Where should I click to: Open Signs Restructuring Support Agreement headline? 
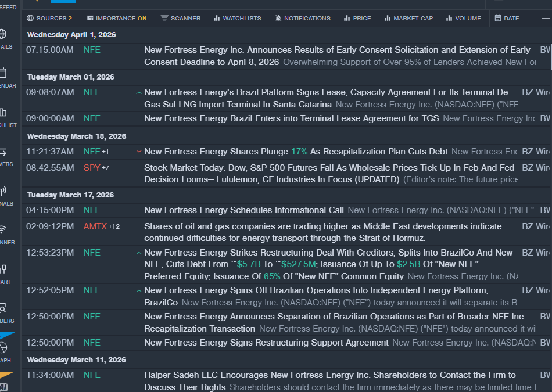coord(266,343)
